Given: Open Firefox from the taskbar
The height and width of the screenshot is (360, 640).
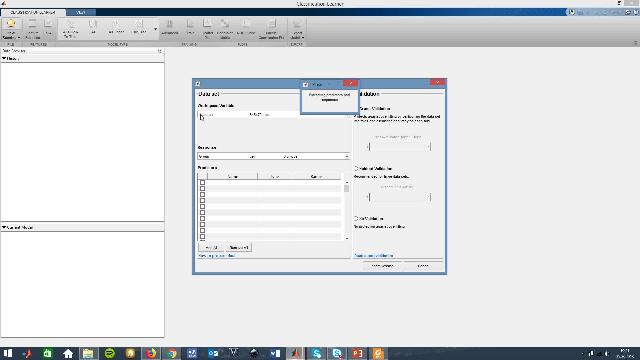Looking at the screenshot, I should (151, 353).
